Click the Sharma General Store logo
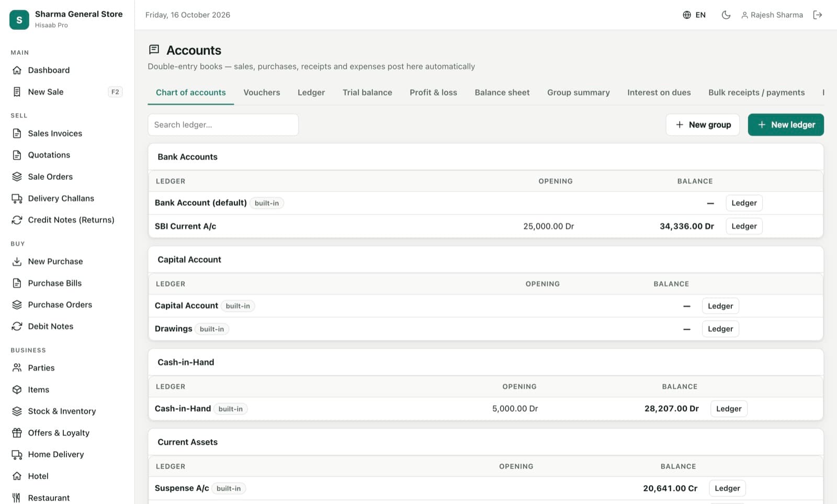This screenshot has width=837, height=504. coord(19,20)
